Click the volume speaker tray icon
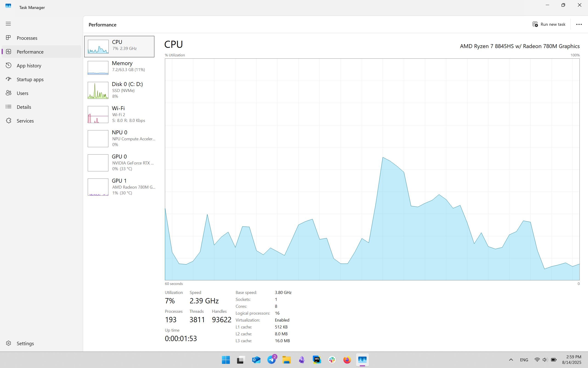The image size is (588, 368). click(x=545, y=360)
